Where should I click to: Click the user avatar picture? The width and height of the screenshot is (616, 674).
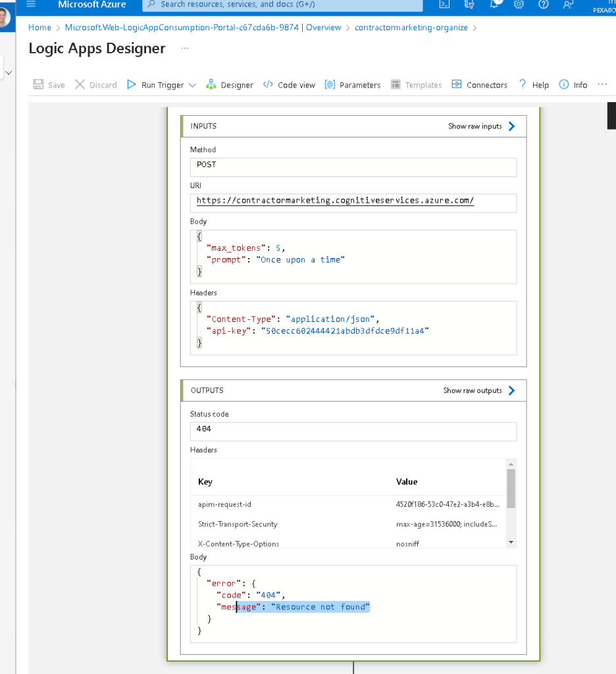point(5,18)
